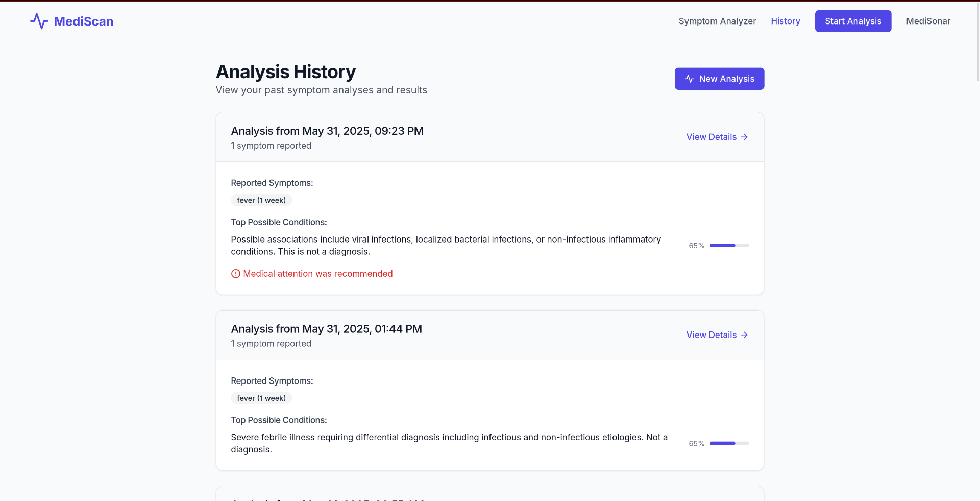View Details for the 09:23 PM analysis
The image size is (980, 501).
tap(717, 137)
